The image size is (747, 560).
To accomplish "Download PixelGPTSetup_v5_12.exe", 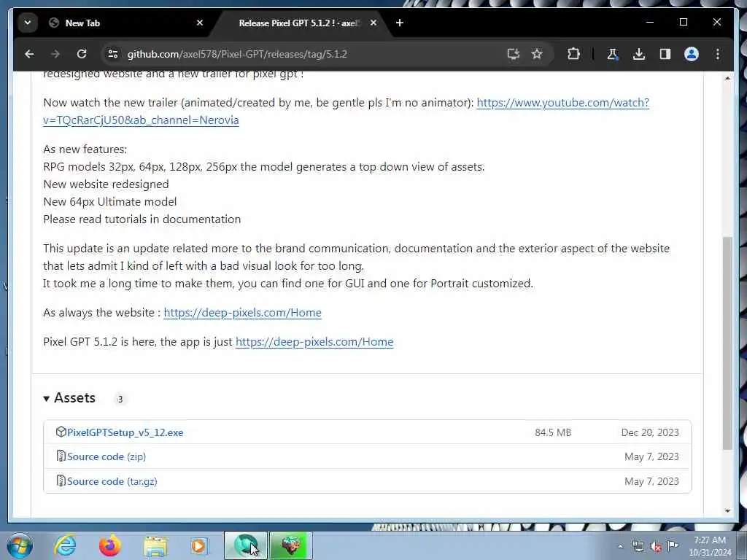I will 125,433.
